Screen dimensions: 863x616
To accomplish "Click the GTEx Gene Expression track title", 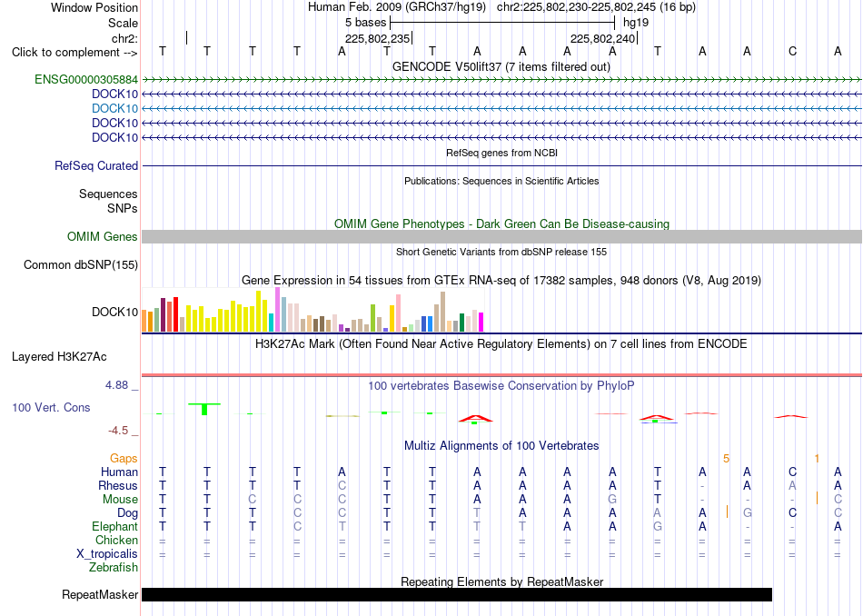I will 501,281.
